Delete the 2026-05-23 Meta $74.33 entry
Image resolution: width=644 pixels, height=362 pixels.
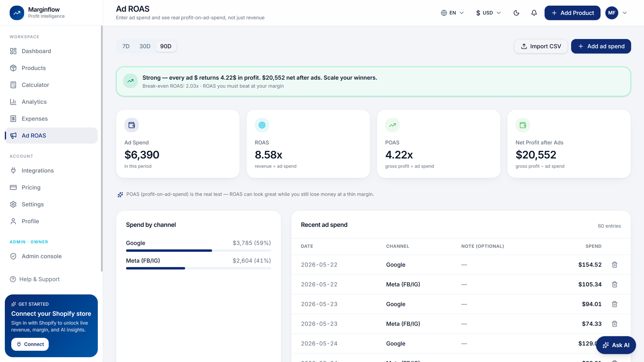pyautogui.click(x=615, y=324)
